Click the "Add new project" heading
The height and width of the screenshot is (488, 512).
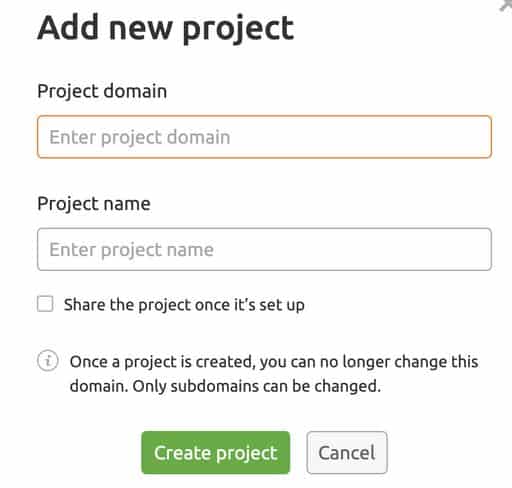point(166,28)
